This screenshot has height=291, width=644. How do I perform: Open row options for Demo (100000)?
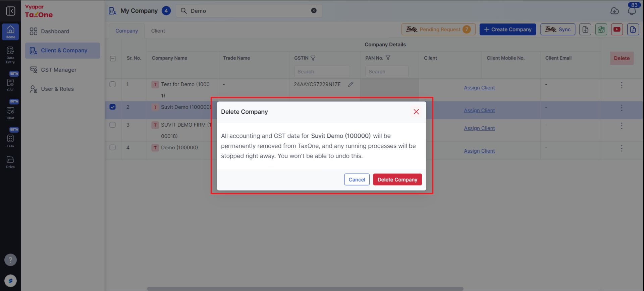tap(622, 148)
